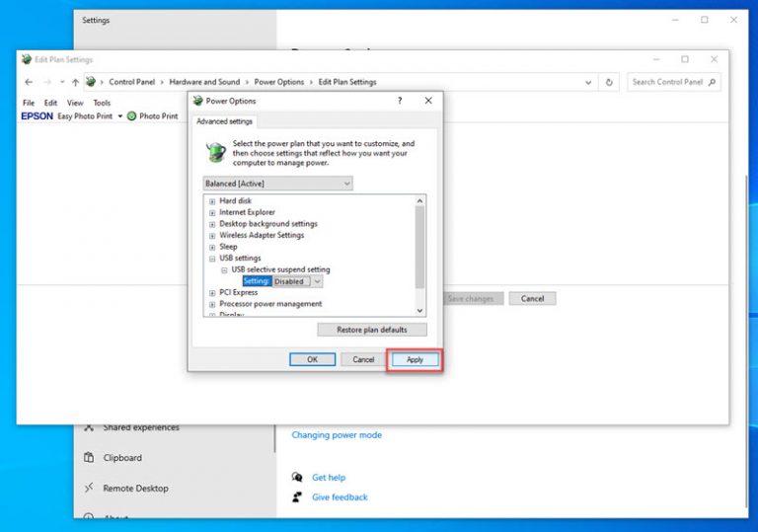The image size is (758, 532).
Task: Click Apply in Power Options dialog
Action: pos(415,359)
